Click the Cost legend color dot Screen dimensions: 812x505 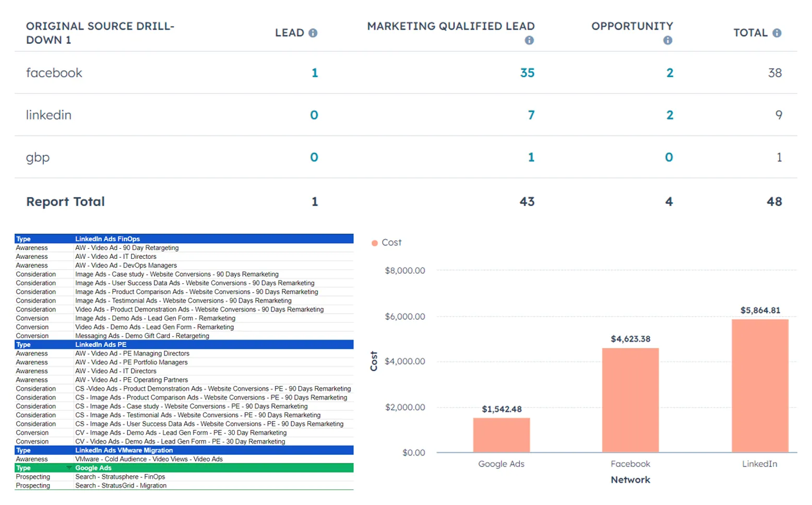pyautogui.click(x=375, y=243)
